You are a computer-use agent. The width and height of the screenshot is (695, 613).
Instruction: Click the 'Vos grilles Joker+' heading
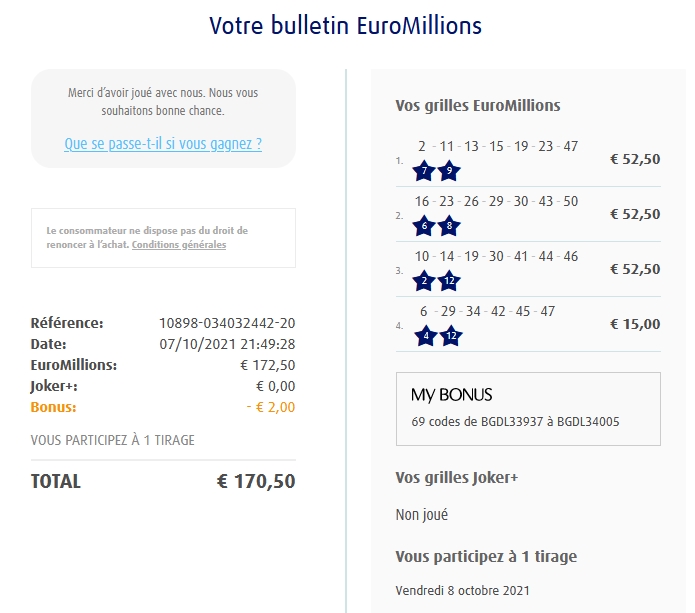[x=457, y=478]
